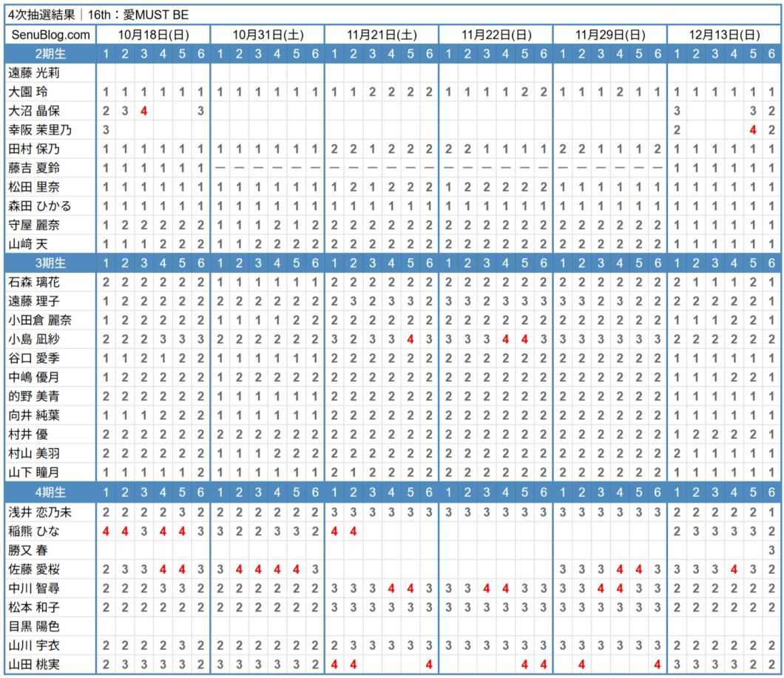Click the member name '石森 璃花'
This screenshot has height=678, width=784.
[x=34, y=282]
